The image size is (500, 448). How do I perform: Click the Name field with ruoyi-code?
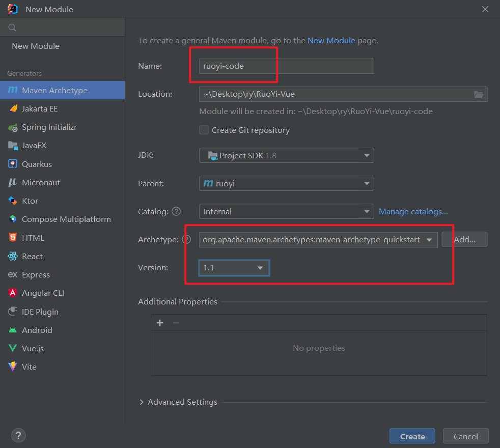click(286, 66)
